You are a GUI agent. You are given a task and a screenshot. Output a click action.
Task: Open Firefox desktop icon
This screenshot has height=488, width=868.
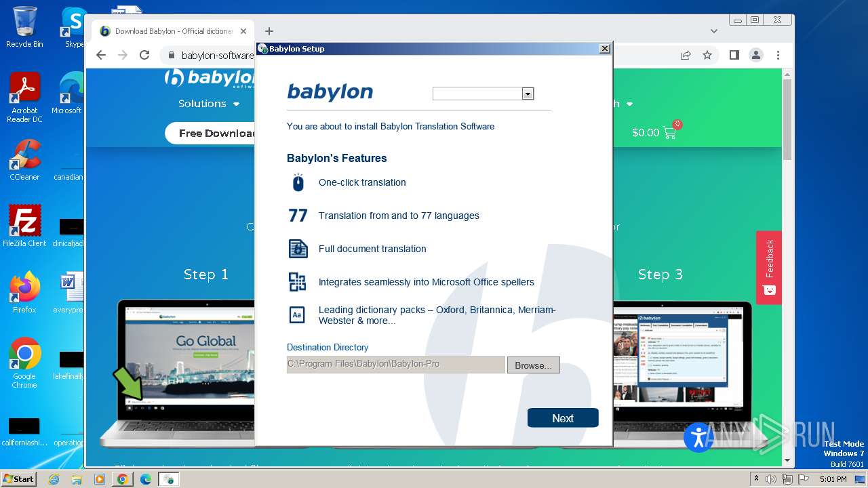[24, 292]
